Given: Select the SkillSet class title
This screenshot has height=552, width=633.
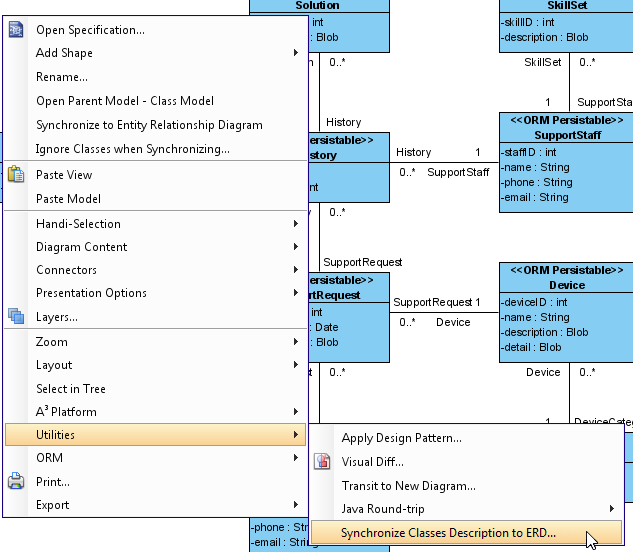Looking at the screenshot, I should coord(567,5).
